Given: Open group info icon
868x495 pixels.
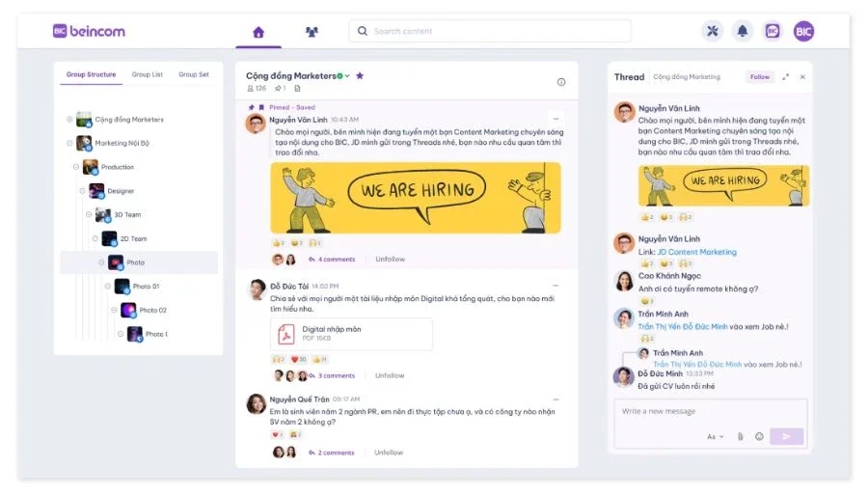Looking at the screenshot, I should point(560,82).
